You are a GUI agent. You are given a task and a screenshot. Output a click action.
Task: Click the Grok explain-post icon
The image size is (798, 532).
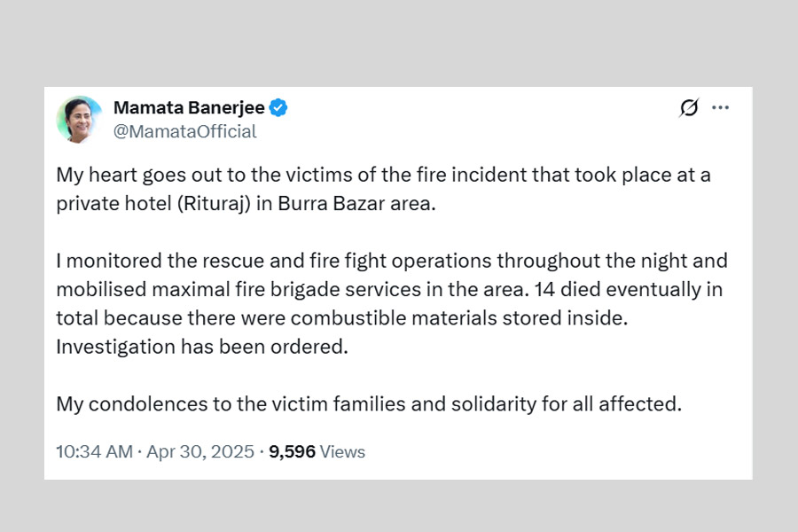pos(688,108)
